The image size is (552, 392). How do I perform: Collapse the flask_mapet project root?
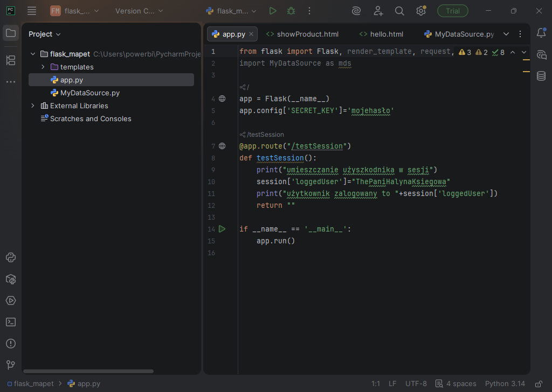coord(33,54)
